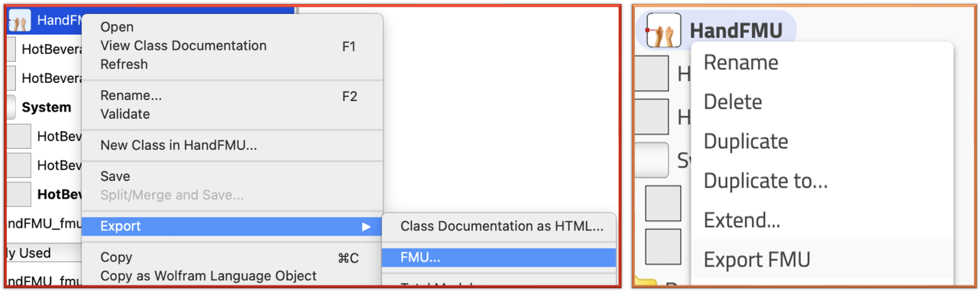Click the HandFMU hand icon in right panel
This screenshot has width=980, height=294.
pyautogui.click(x=663, y=30)
